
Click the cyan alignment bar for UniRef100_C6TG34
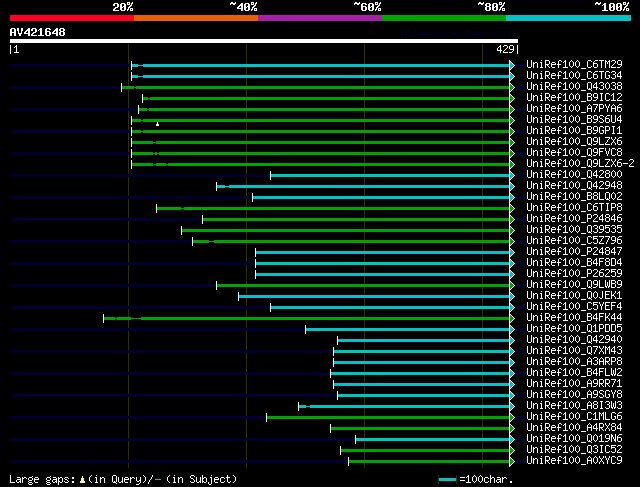click(320, 76)
